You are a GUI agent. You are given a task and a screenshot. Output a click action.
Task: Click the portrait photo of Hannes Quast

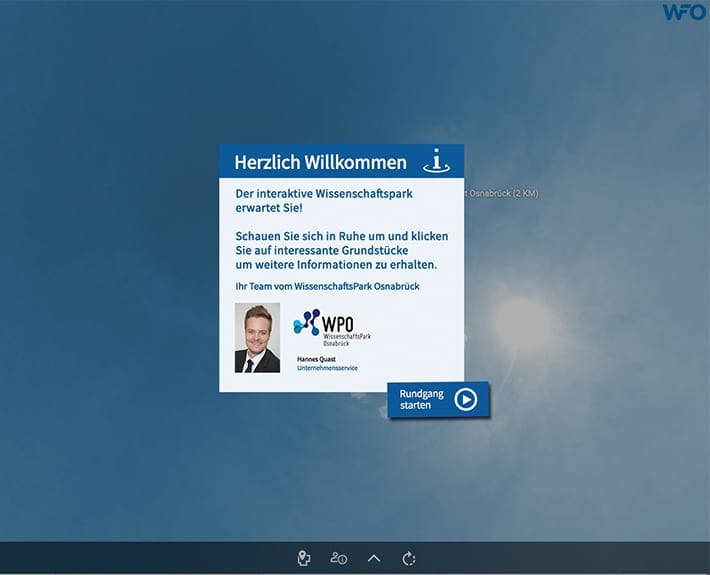coord(257,338)
